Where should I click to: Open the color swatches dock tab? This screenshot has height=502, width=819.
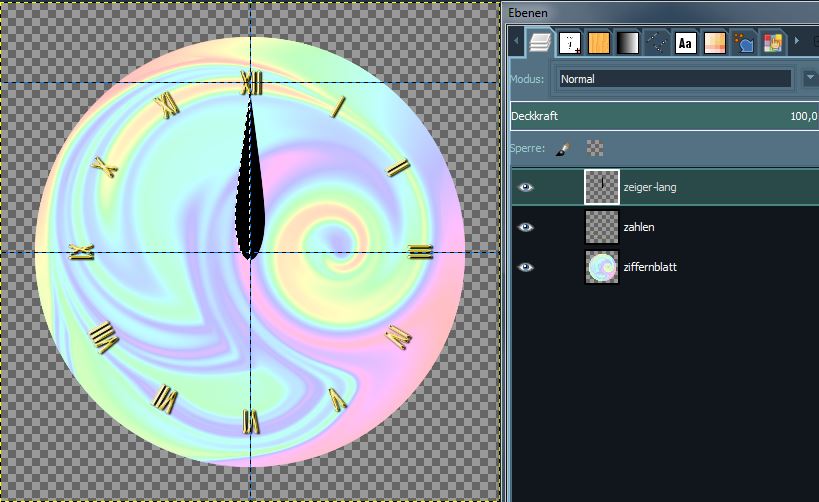pos(772,43)
